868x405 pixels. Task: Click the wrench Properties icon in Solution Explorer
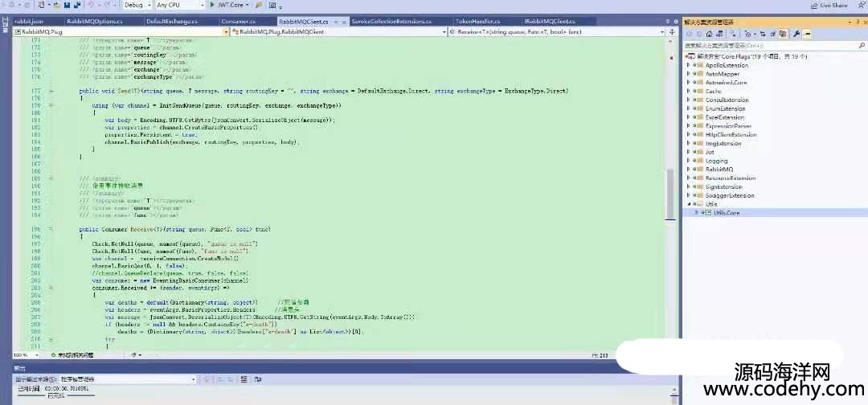[796, 35]
